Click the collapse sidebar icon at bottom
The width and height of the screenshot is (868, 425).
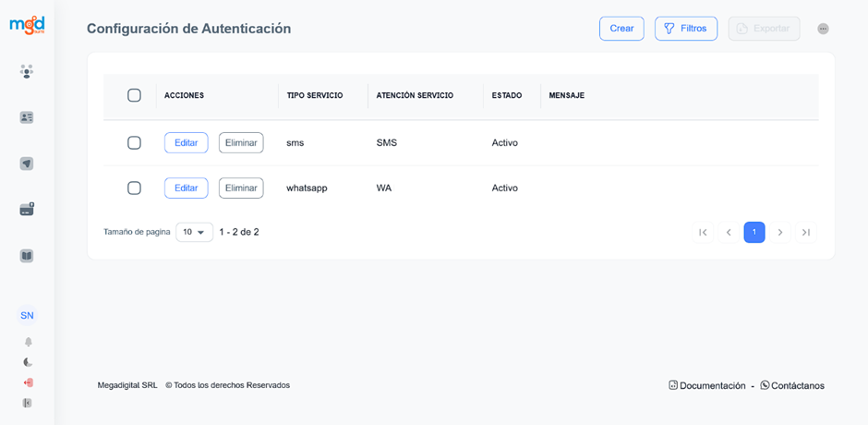pyautogui.click(x=28, y=403)
